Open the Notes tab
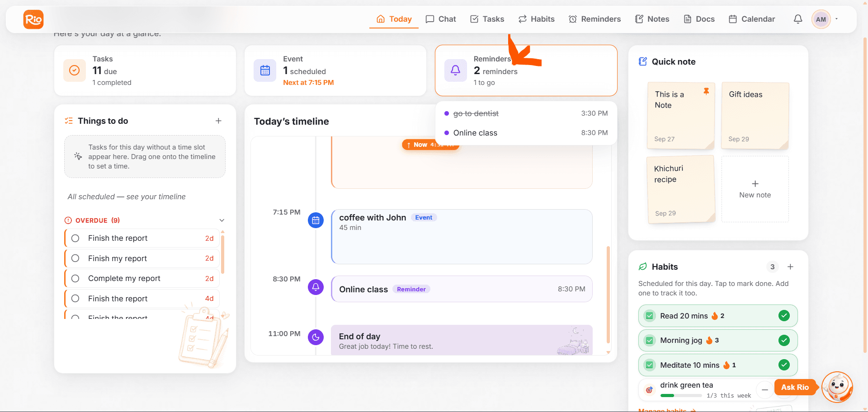This screenshot has width=868, height=412. [x=652, y=19]
